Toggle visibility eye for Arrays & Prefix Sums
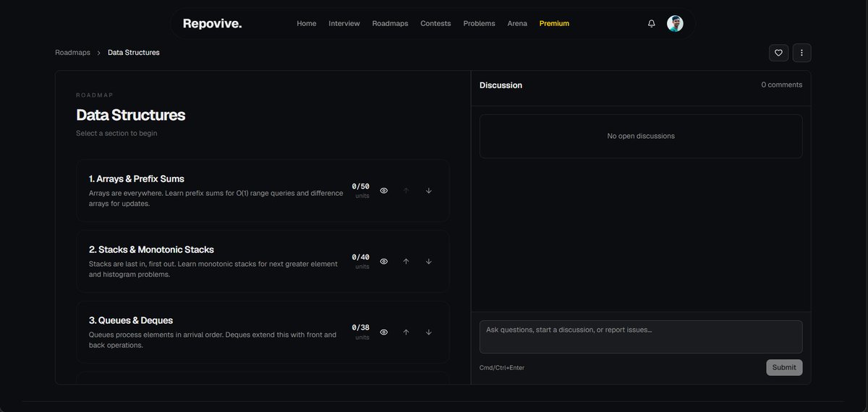The width and height of the screenshot is (868, 412). (x=384, y=191)
